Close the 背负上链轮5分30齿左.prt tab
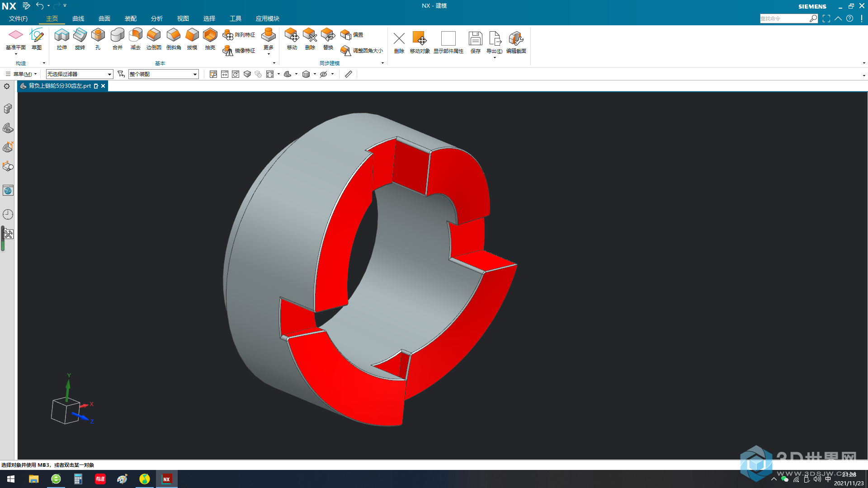 click(x=103, y=86)
